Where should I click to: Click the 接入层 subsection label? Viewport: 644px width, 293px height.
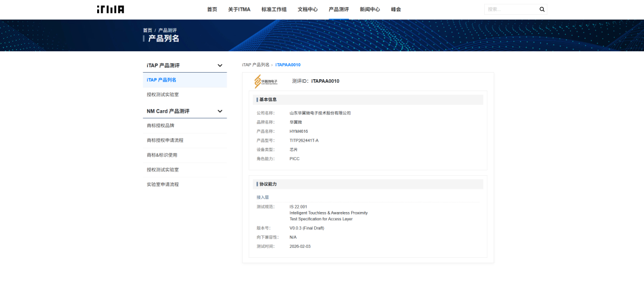262,197
